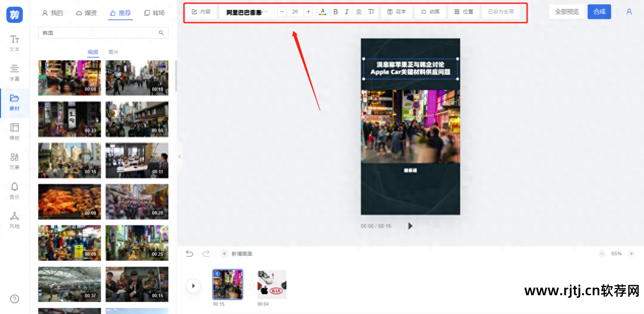This screenshot has height=314, width=644.
Task: Open the 花字 fancy text options
Action: coord(397,11)
